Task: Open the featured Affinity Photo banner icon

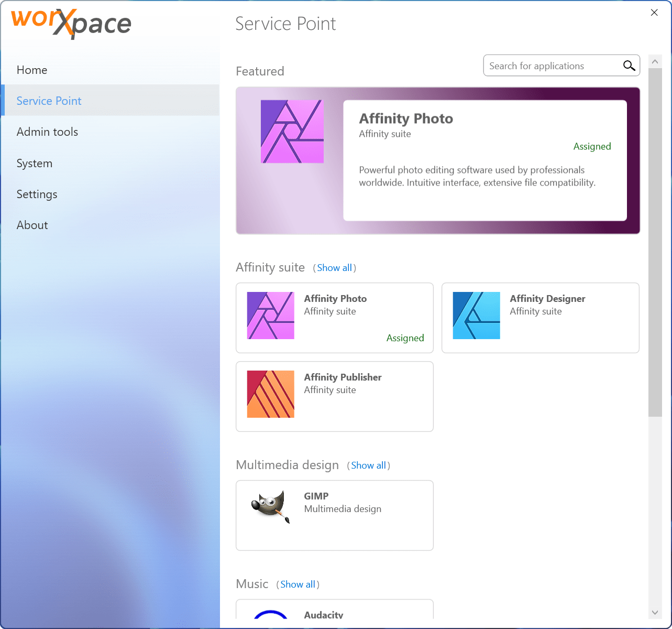Action: (x=292, y=132)
